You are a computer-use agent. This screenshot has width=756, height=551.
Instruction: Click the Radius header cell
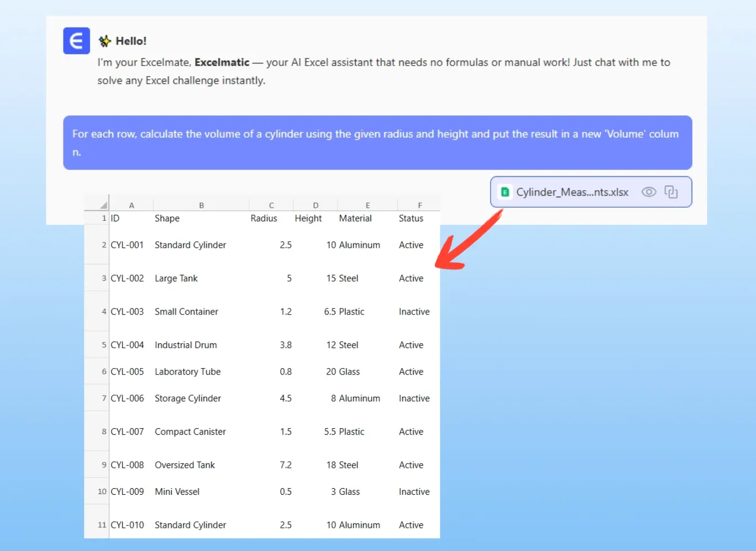264,218
